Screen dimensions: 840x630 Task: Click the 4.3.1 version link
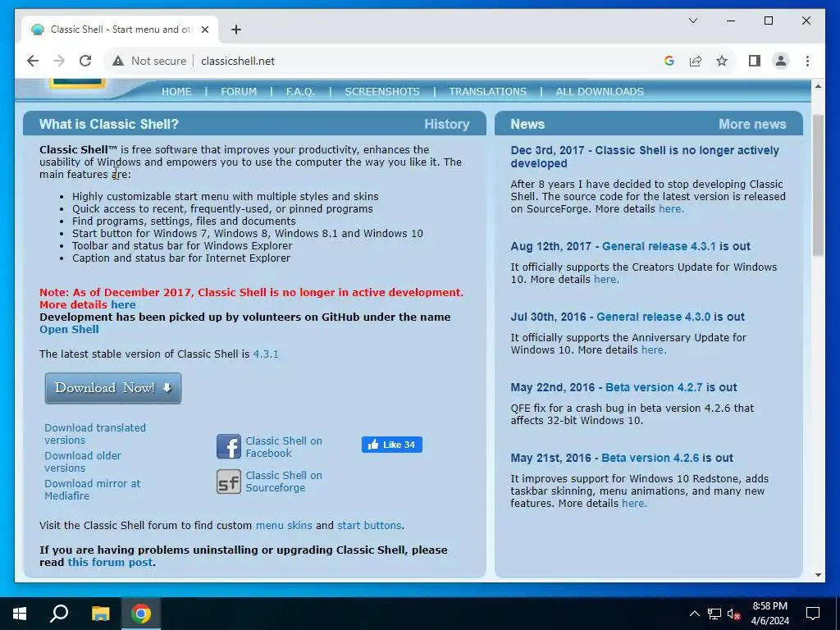[266, 354]
